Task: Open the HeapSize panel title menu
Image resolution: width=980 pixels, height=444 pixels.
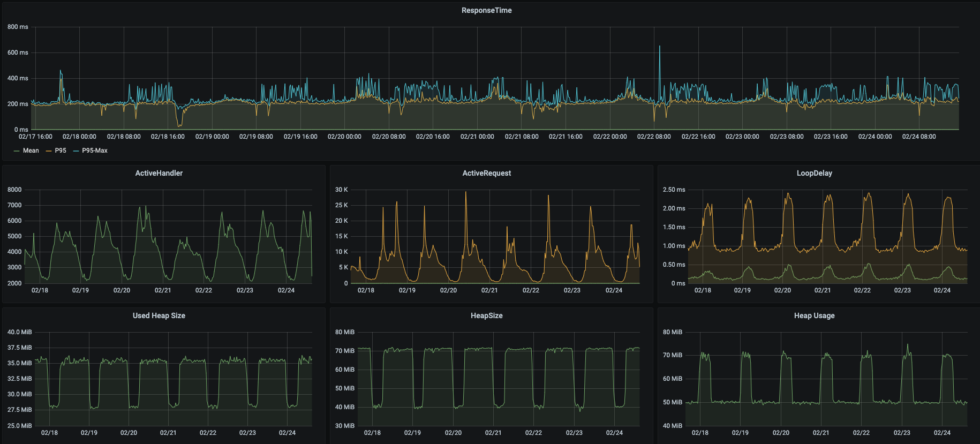Action: (x=486, y=315)
